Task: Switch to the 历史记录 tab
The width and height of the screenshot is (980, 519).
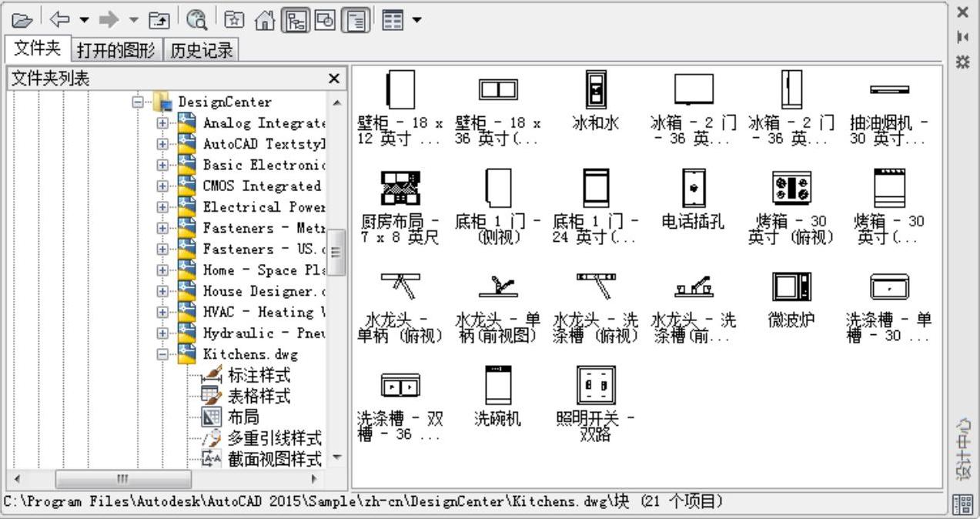Action: pyautogui.click(x=201, y=51)
